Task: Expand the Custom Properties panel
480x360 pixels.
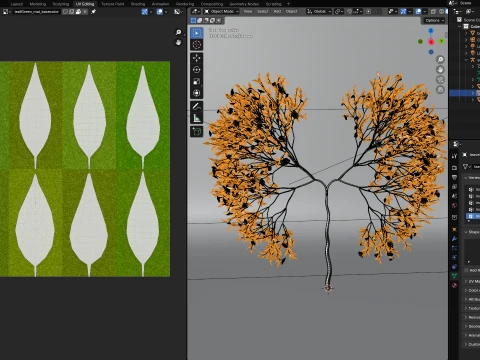Action: tap(472, 344)
